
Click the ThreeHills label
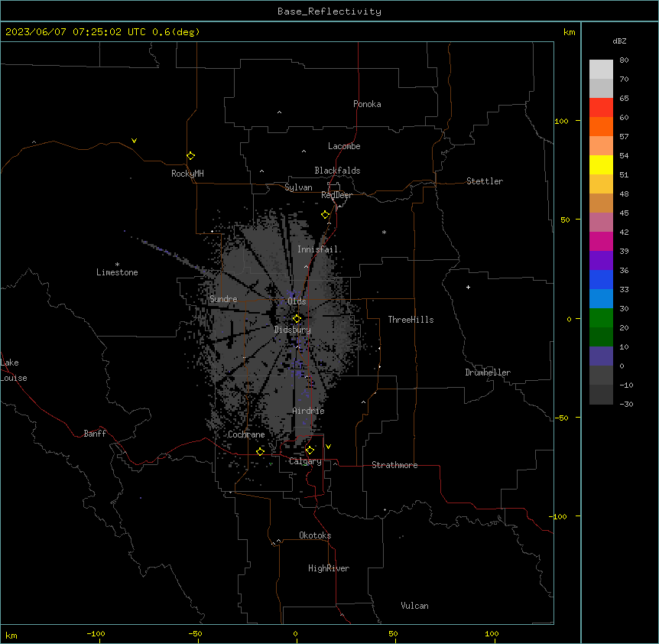click(x=411, y=320)
